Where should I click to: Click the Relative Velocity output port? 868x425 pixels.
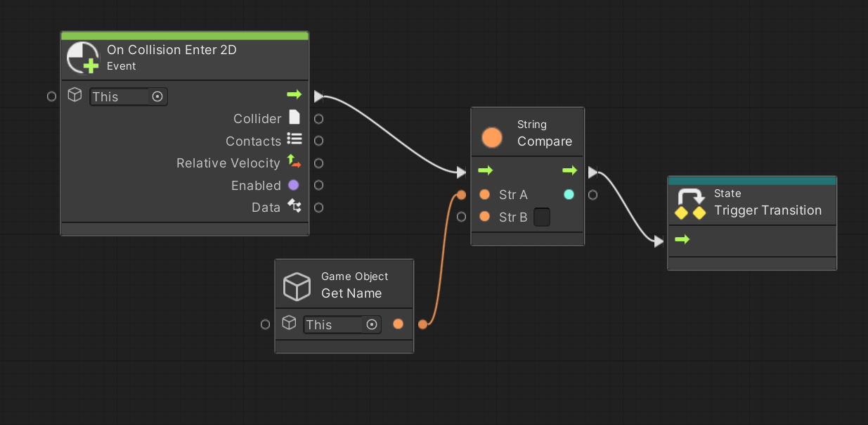[318, 163]
